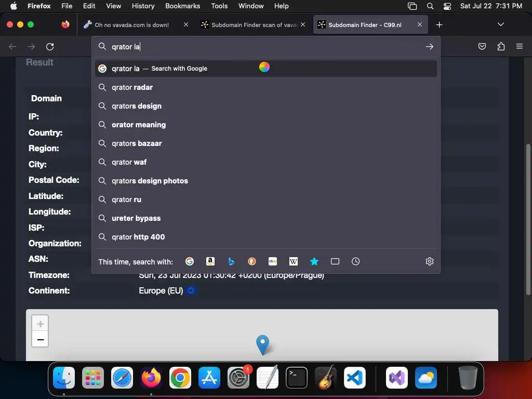Launch Safari from the Dock
Screen dimensions: 532x399
click(122, 378)
